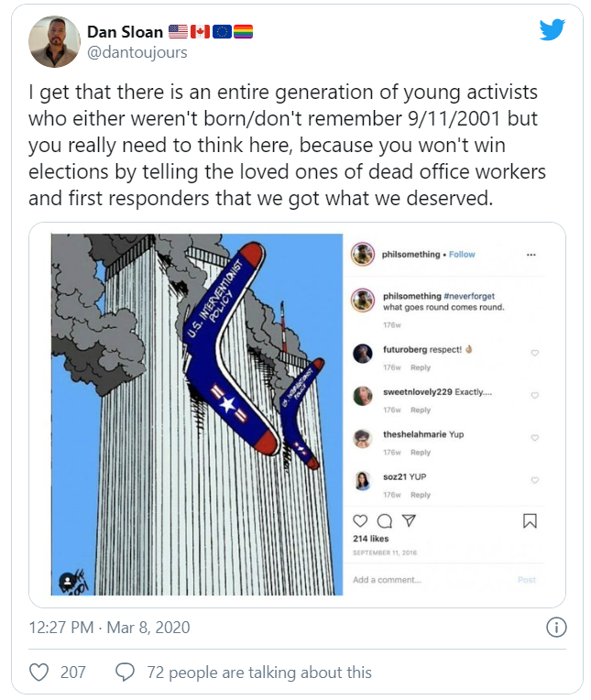The image size is (591, 700).
Task: Click Dan Sloan's profile picture
Action: click(54, 41)
